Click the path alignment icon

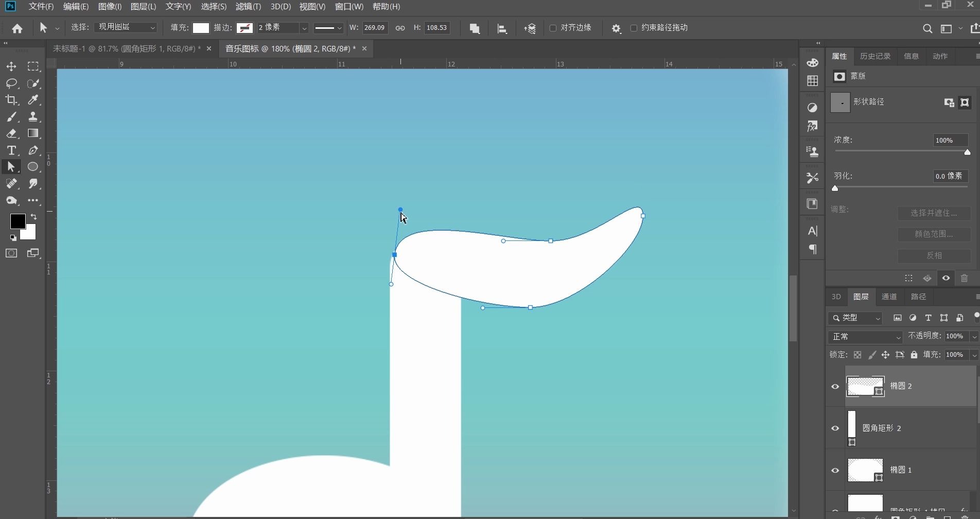tap(502, 28)
